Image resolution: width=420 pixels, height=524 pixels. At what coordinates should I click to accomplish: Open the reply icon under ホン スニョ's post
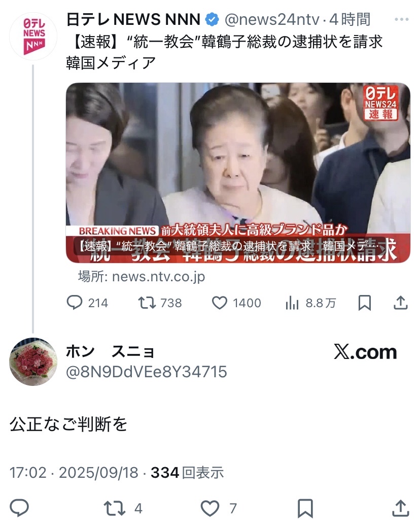point(19,508)
